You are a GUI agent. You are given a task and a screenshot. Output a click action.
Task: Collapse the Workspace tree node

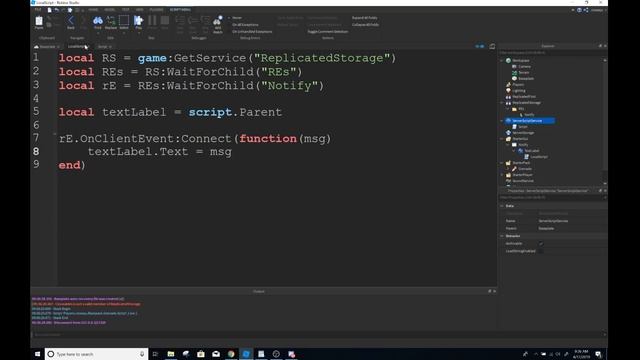click(502, 60)
